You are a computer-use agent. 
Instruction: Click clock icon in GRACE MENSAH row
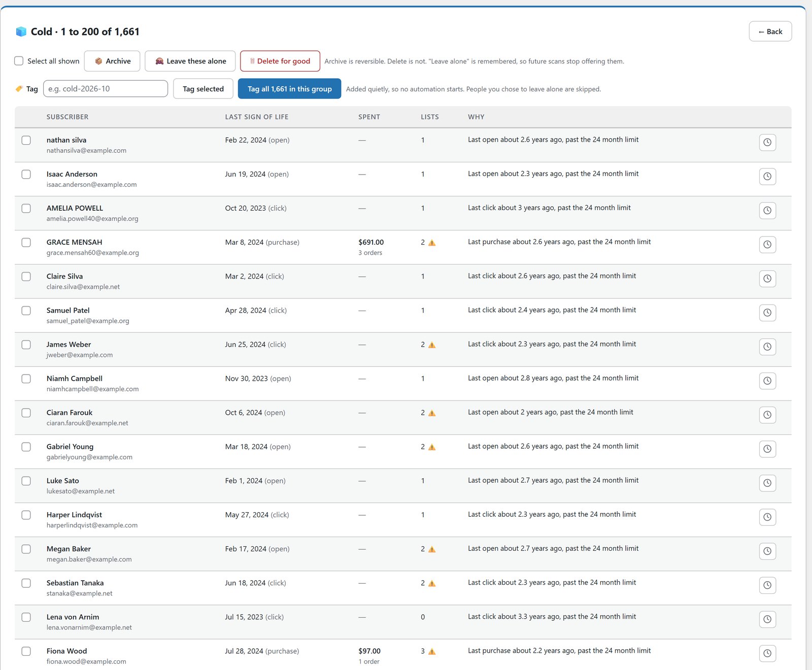coord(767,244)
